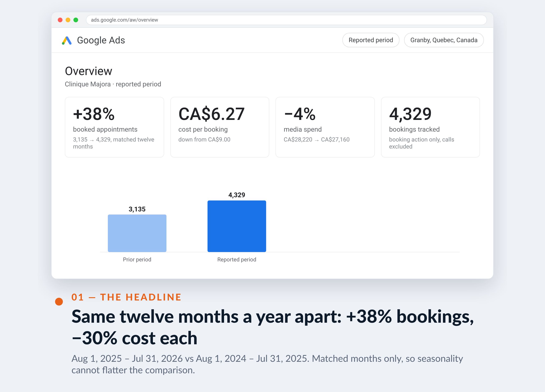Select the CA$6.27 cost per booking card
545x392 pixels.
point(220,127)
